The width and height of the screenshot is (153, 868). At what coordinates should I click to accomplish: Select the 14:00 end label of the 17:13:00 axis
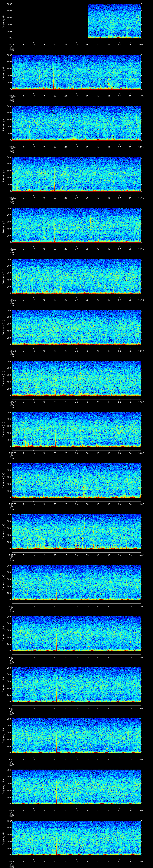coord(141,249)
